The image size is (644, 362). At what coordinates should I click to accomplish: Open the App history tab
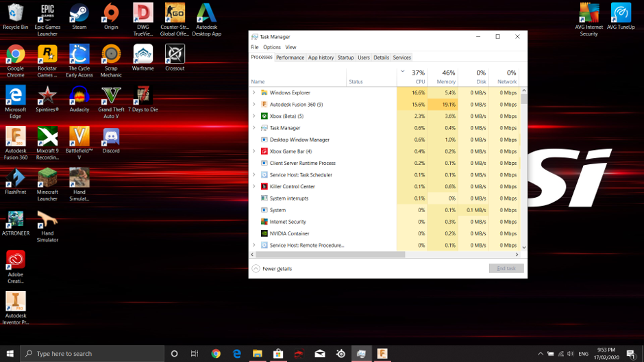(321, 57)
